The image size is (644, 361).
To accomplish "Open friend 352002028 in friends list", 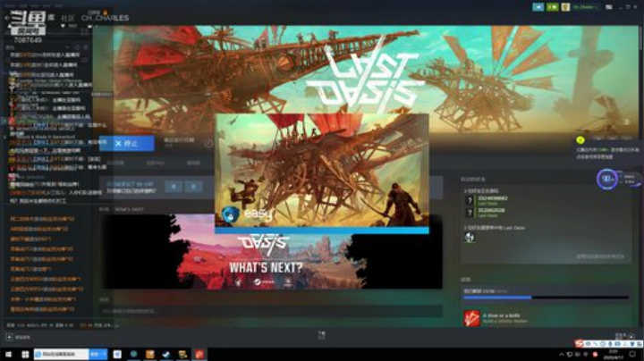I will click(x=491, y=211).
